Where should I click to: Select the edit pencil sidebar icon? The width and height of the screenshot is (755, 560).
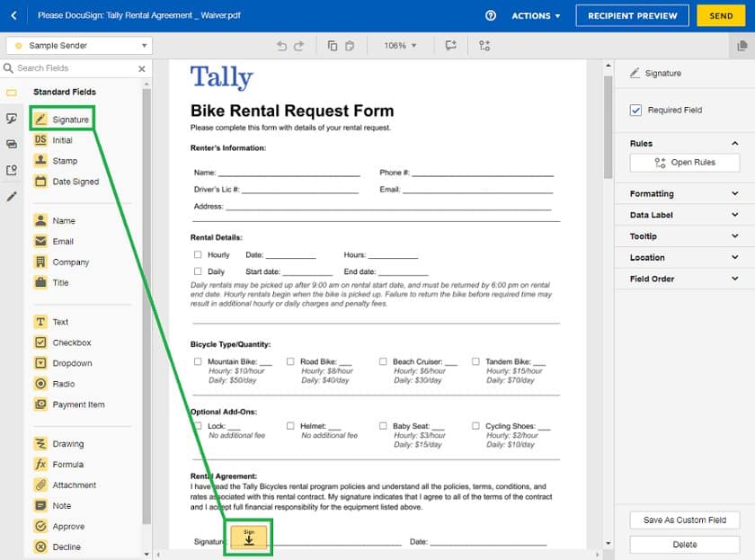point(12,196)
